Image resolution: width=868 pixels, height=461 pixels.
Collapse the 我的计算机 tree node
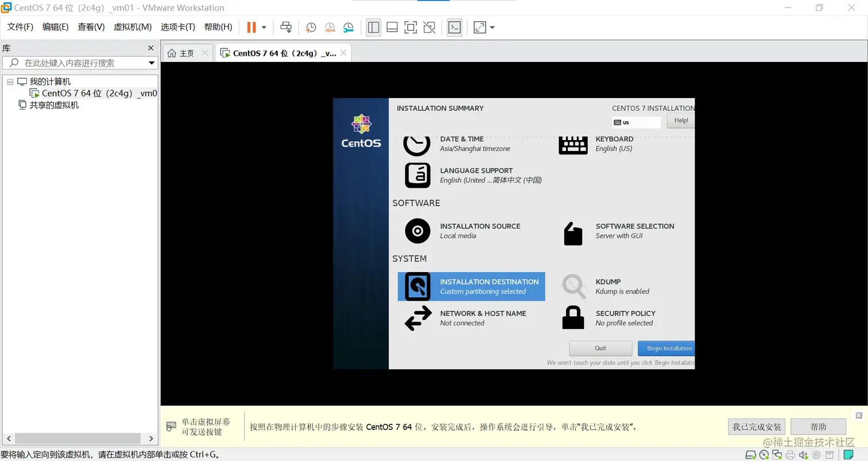pyautogui.click(x=10, y=82)
